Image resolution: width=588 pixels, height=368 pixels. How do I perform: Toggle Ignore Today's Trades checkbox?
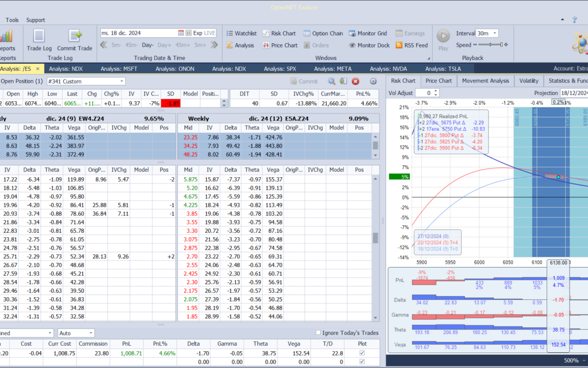tap(318, 333)
